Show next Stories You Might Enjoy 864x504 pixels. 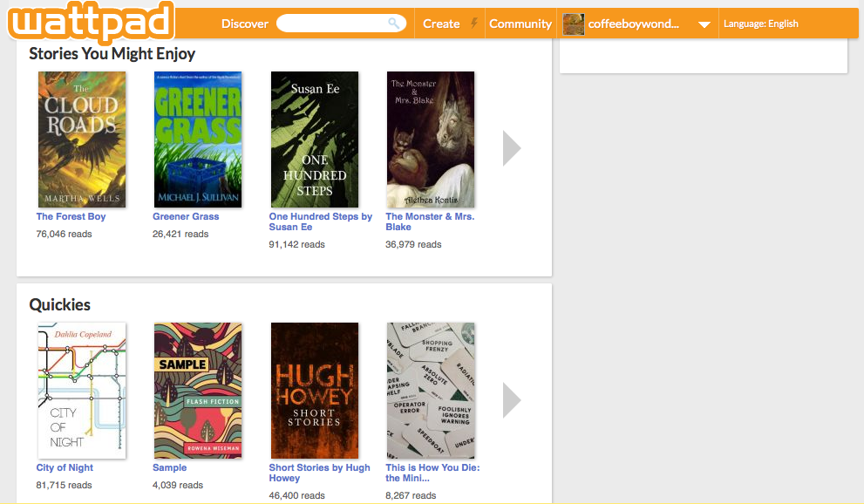(512, 148)
